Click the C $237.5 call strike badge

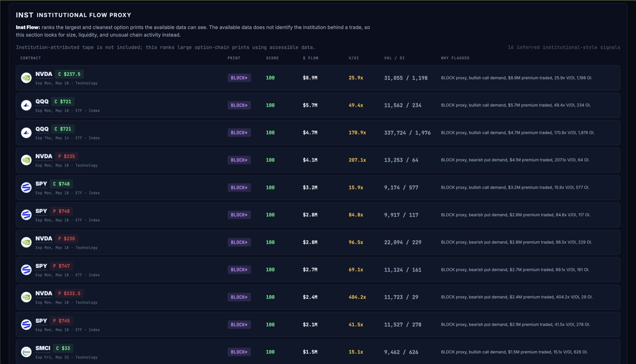click(69, 74)
